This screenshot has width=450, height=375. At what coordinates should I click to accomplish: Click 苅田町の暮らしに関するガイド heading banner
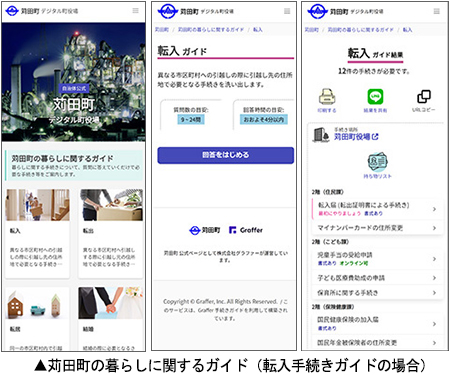(x=74, y=165)
